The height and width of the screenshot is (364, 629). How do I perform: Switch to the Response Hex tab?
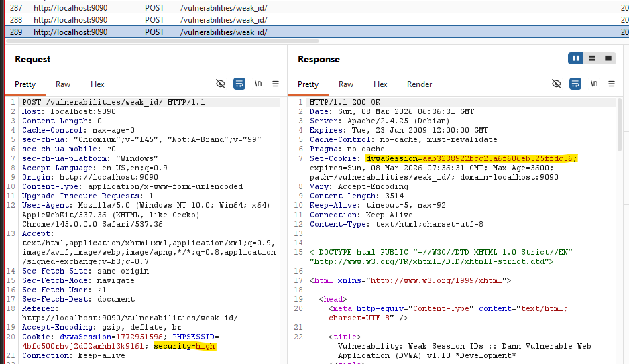coord(380,84)
